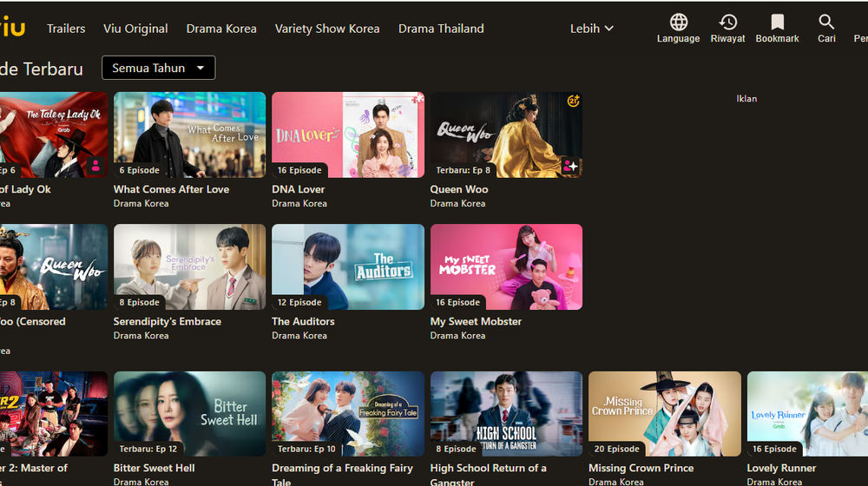Click Lovely Runner poster
868x486 pixels.
click(807, 414)
